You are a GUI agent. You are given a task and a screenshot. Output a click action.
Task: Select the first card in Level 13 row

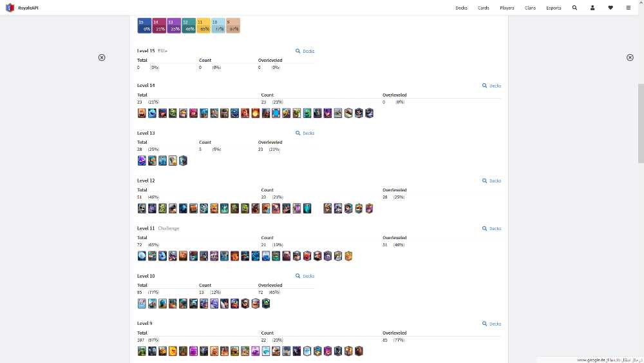coord(142,161)
